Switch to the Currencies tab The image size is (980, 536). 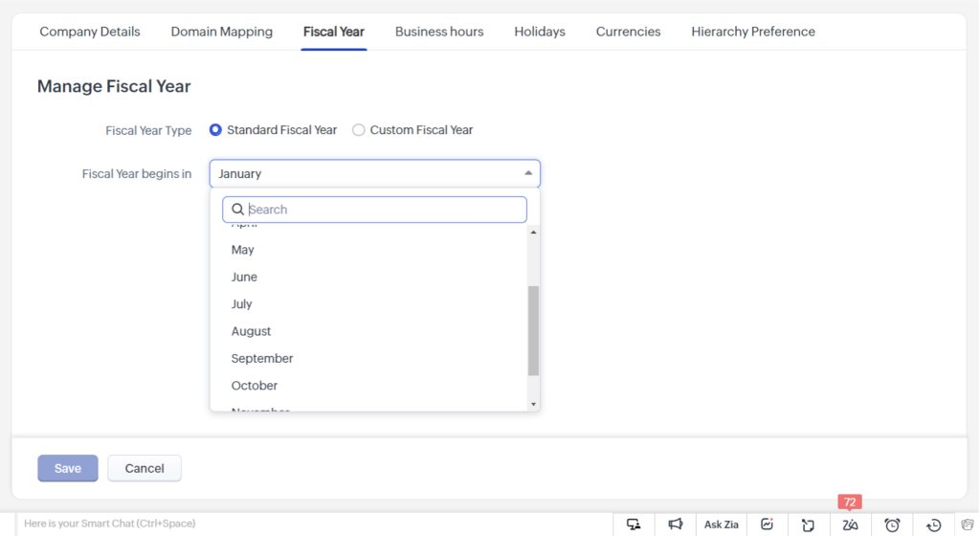628,32
